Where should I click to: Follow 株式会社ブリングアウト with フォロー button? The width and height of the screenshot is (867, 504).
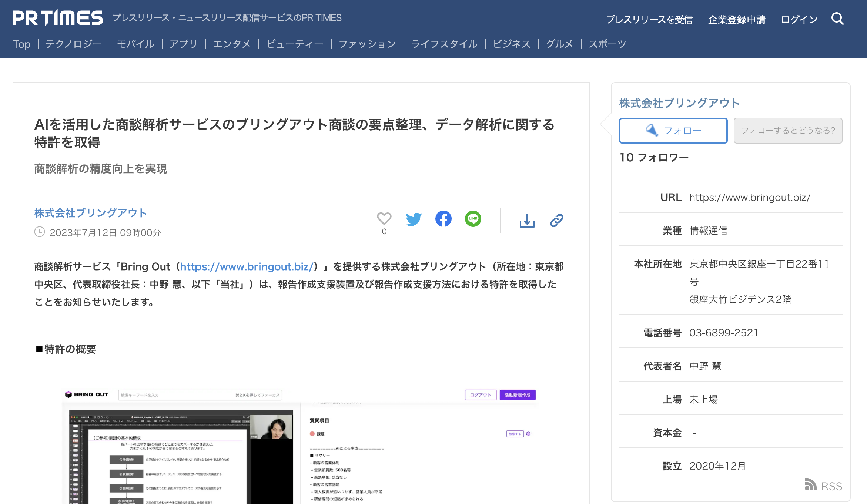point(673,131)
